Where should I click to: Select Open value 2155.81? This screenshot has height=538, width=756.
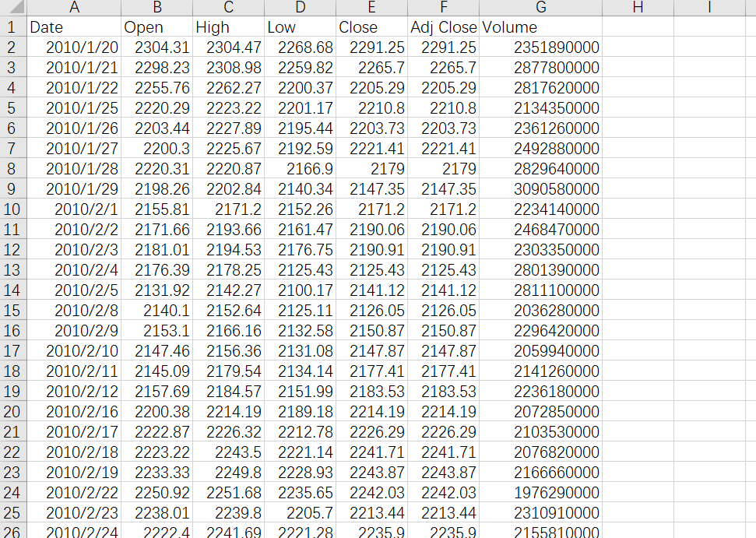(x=157, y=209)
